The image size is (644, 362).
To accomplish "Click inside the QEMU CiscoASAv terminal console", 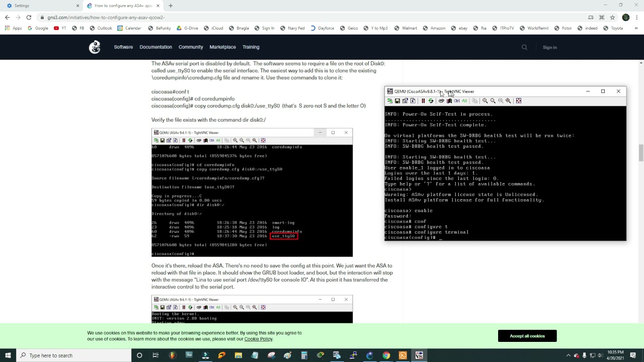I will coord(505,173).
